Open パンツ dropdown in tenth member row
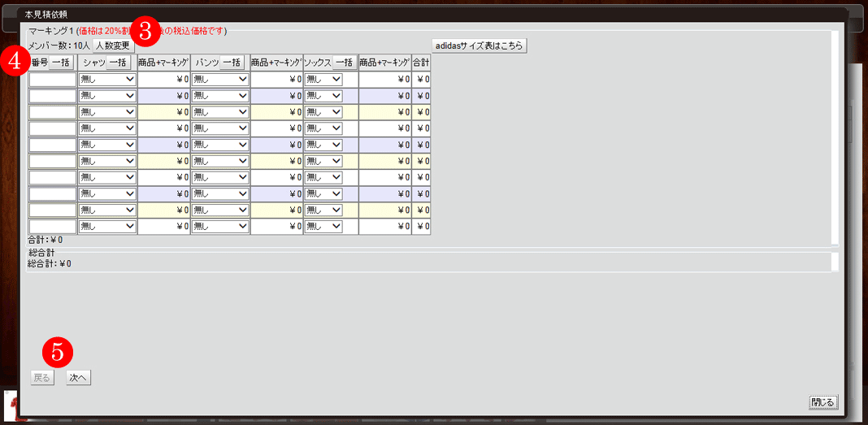The height and width of the screenshot is (425, 868). [x=220, y=227]
